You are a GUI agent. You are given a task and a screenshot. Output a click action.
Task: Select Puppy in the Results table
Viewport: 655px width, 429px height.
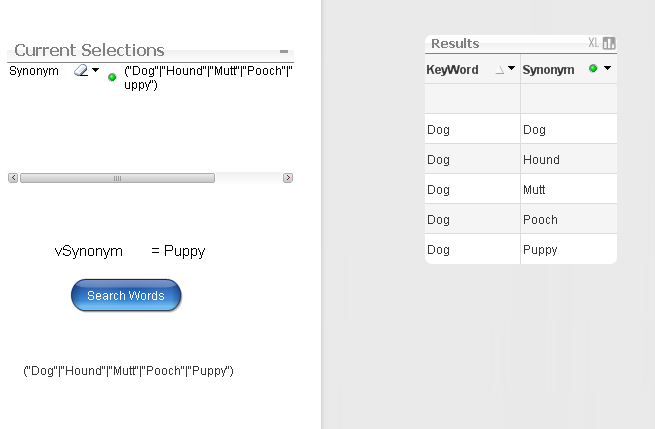[x=540, y=250]
